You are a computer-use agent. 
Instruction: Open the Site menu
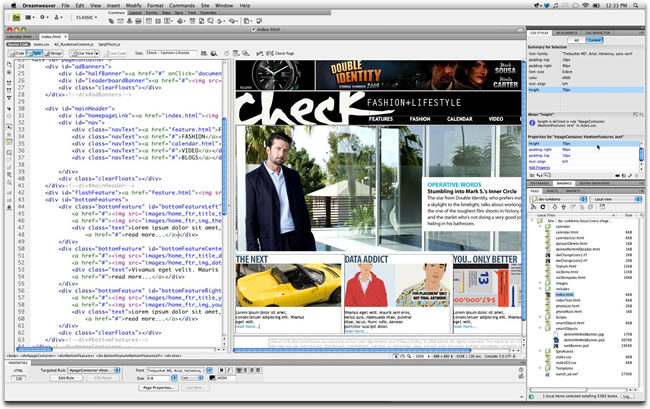205,5
